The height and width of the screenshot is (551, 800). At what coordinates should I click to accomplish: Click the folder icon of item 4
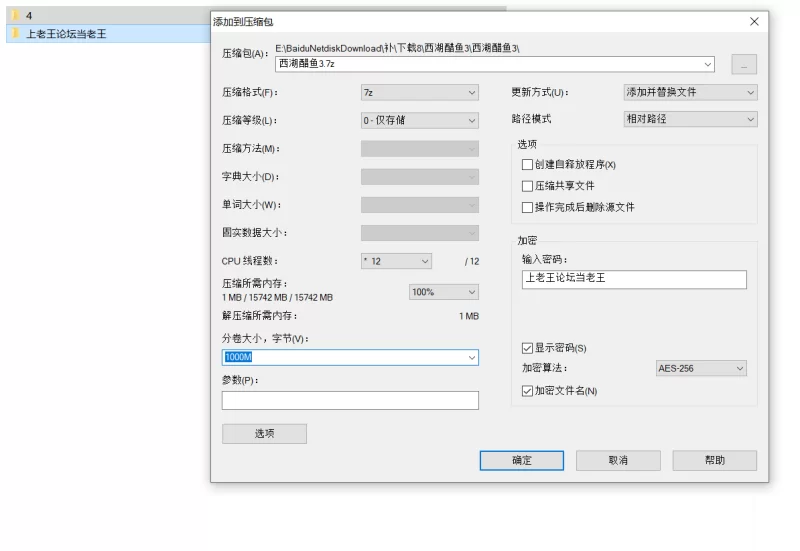(15, 15)
